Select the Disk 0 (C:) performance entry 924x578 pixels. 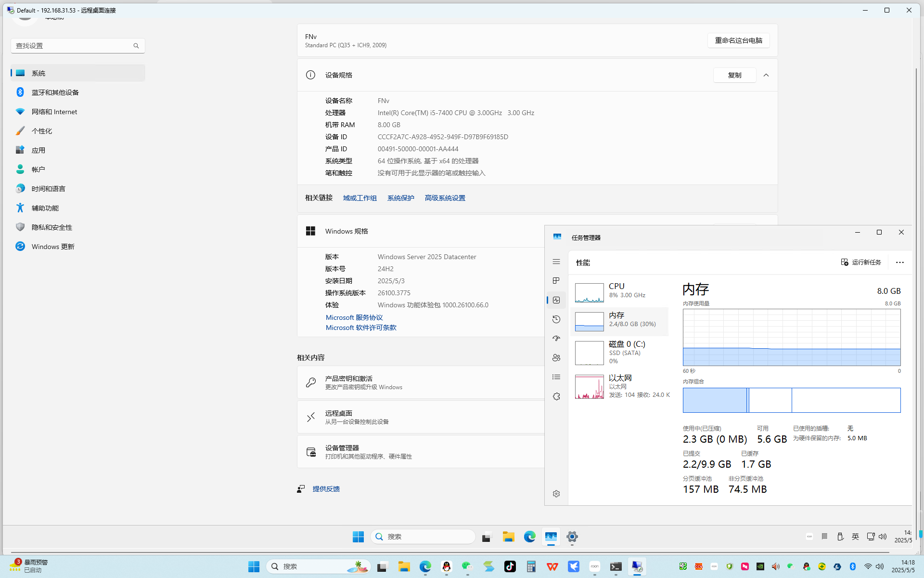[x=619, y=353]
